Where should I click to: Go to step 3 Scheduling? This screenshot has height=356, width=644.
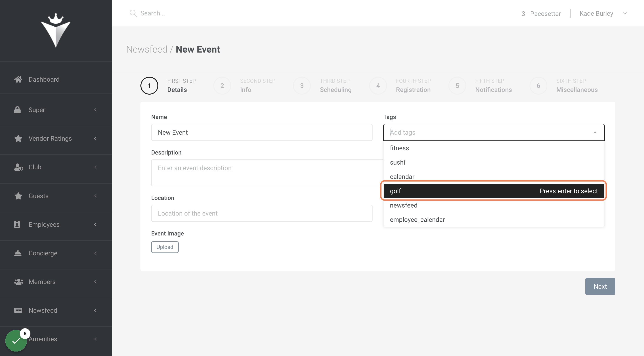coord(322,85)
